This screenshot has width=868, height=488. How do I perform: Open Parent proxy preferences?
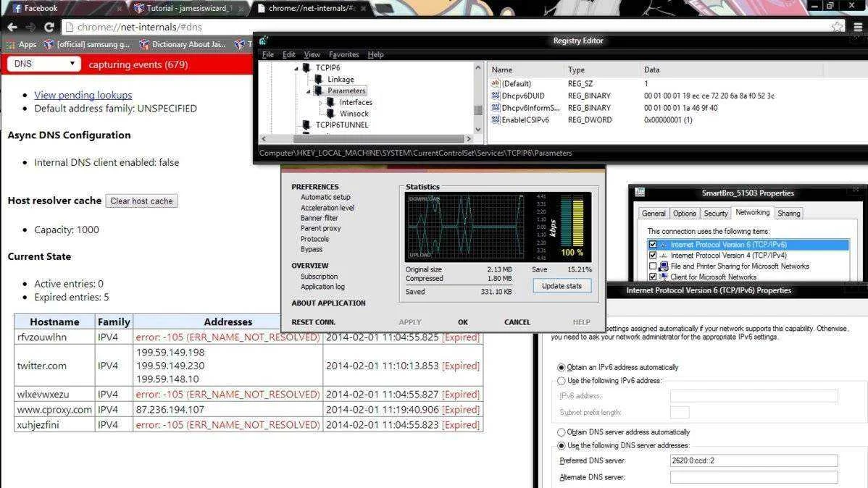pyautogui.click(x=320, y=228)
